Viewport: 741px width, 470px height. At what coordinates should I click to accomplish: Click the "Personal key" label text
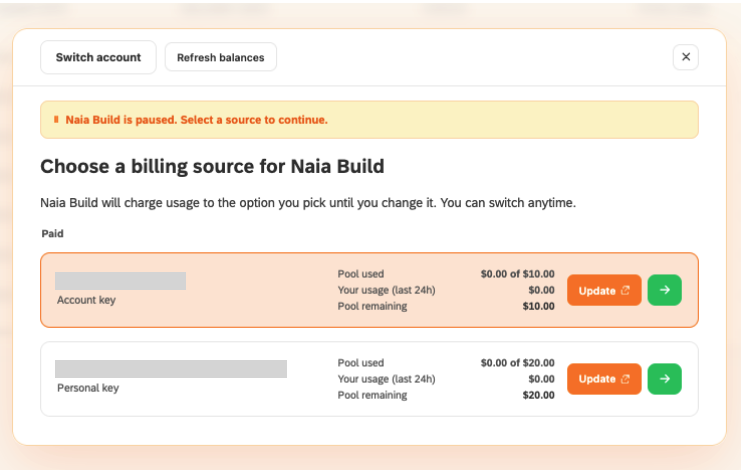88,388
